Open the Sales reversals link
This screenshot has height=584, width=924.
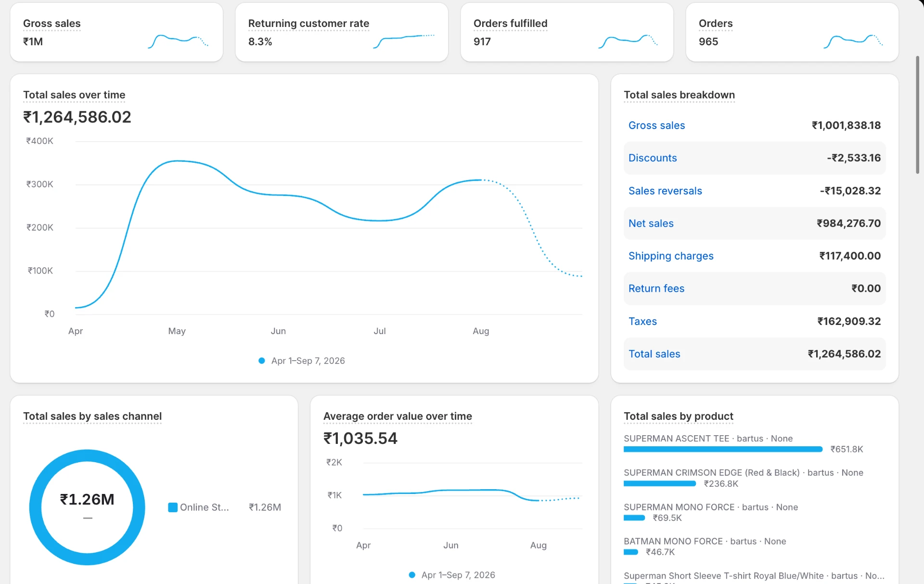665,191
